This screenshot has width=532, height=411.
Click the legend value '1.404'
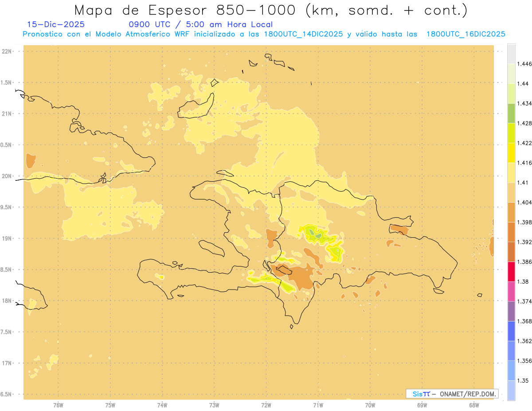coord(525,202)
